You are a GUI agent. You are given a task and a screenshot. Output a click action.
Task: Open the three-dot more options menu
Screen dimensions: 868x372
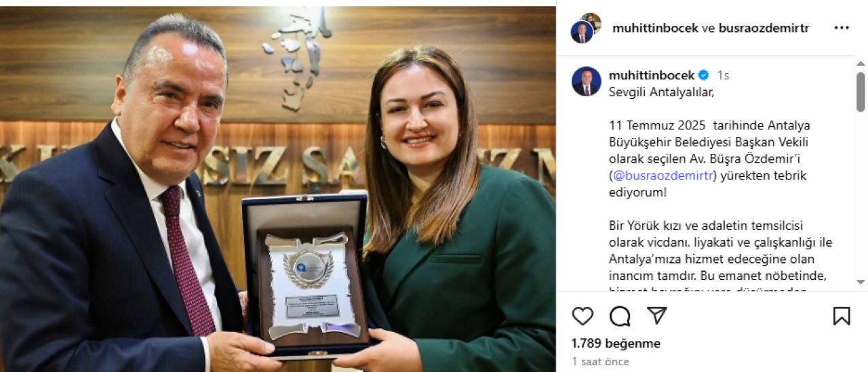(842, 28)
